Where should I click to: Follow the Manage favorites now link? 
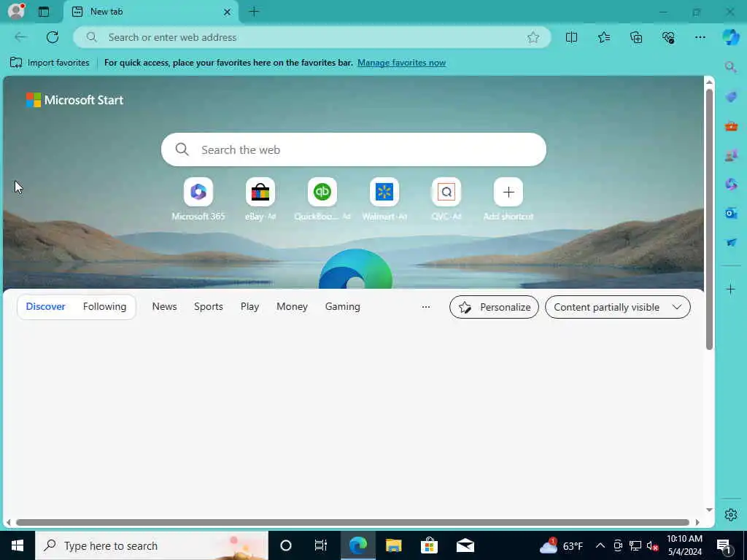point(402,63)
